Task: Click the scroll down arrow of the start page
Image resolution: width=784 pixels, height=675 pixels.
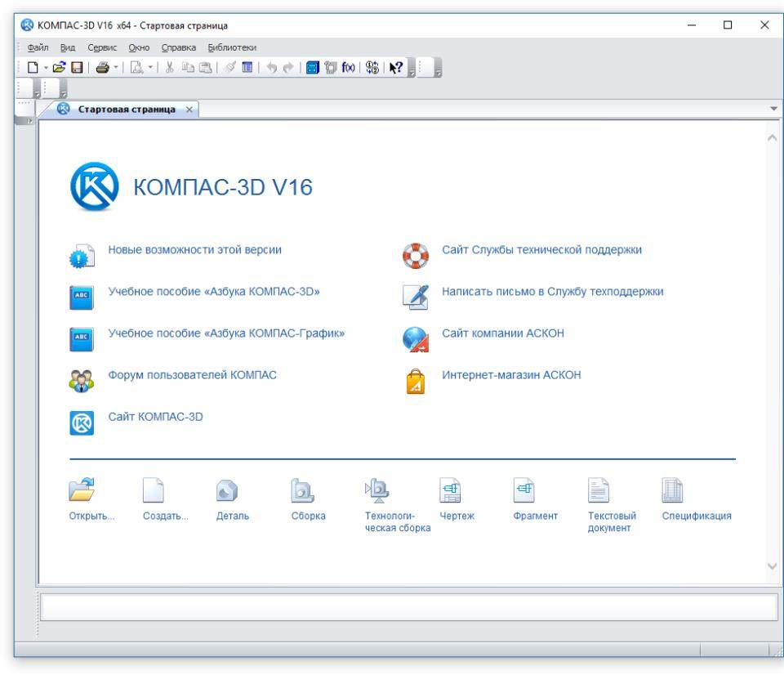Action: [773, 566]
